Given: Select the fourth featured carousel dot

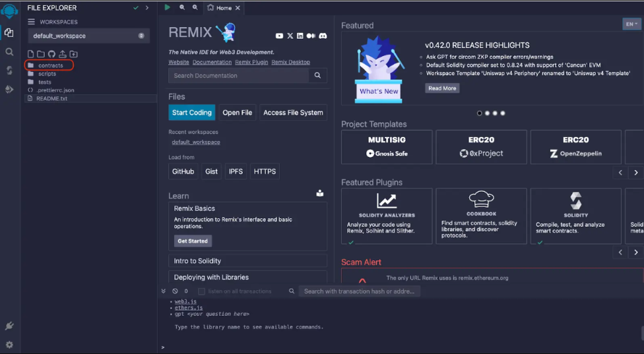Looking at the screenshot, I should (x=503, y=113).
